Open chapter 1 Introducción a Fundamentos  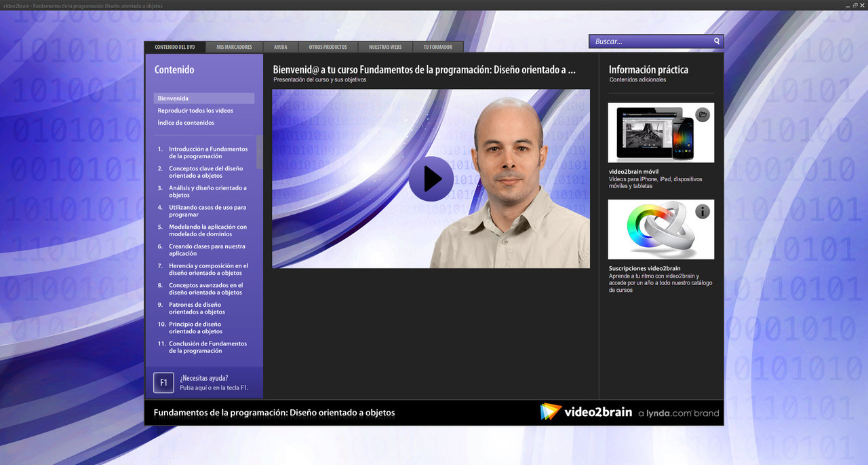(203, 153)
